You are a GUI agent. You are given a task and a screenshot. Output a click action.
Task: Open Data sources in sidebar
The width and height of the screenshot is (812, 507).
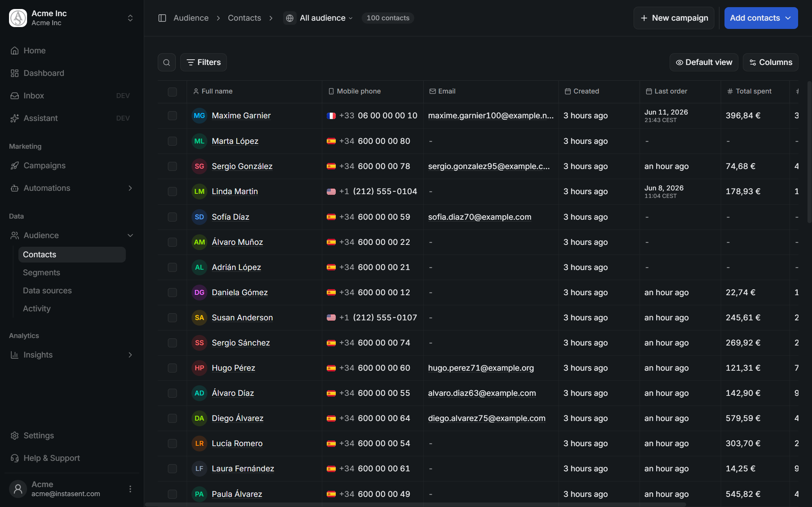[47, 291]
